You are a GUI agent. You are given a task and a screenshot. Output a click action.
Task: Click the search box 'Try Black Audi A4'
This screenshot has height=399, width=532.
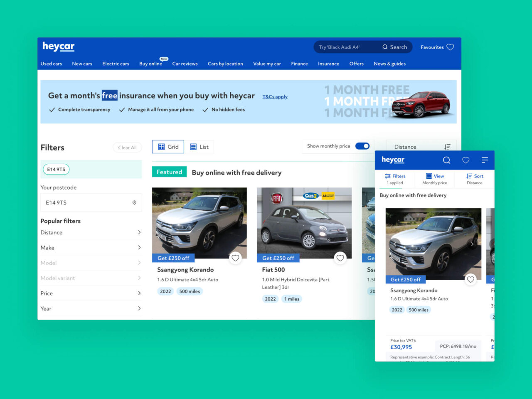click(345, 47)
